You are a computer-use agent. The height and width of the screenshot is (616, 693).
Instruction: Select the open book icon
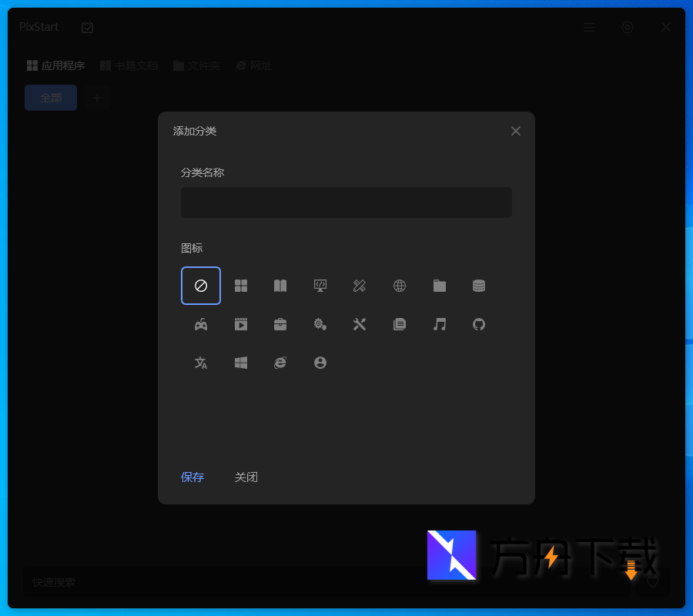(x=280, y=285)
